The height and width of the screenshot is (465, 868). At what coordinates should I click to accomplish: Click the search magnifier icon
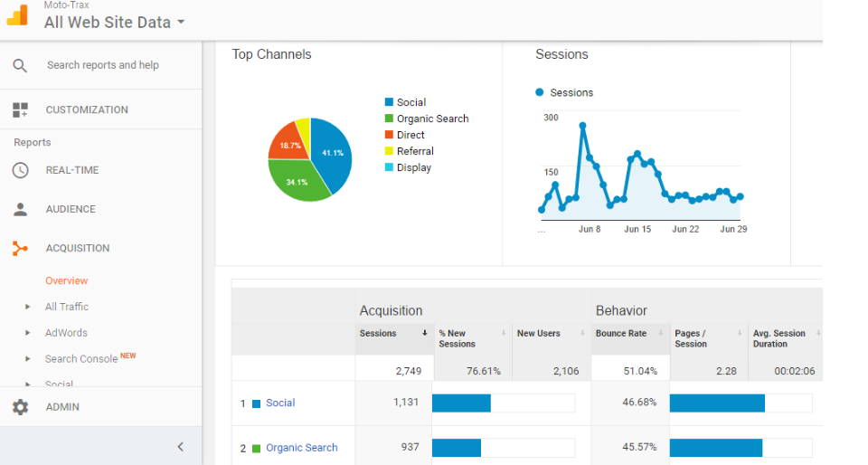(20, 65)
